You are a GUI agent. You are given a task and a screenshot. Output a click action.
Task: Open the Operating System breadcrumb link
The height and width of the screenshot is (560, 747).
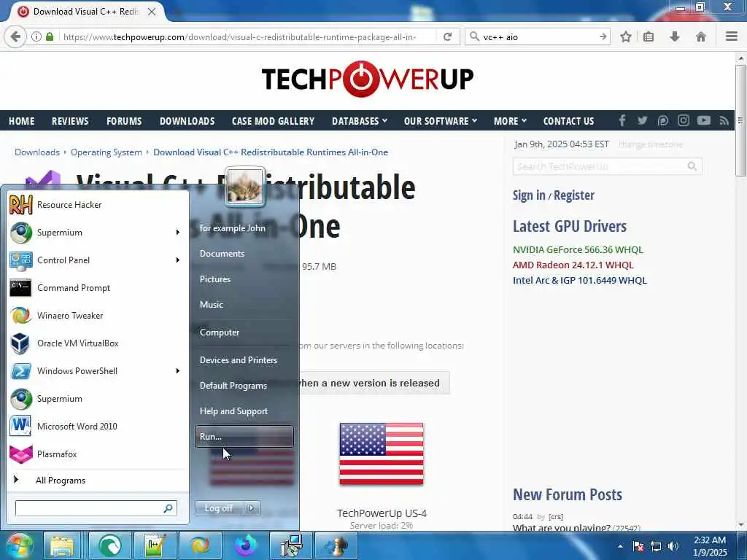[107, 152]
